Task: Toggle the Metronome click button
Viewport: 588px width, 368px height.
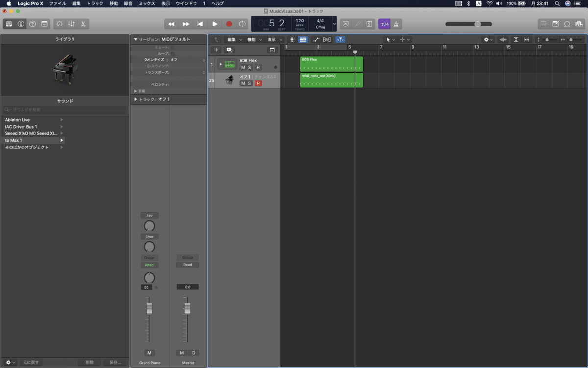Action: tap(396, 24)
